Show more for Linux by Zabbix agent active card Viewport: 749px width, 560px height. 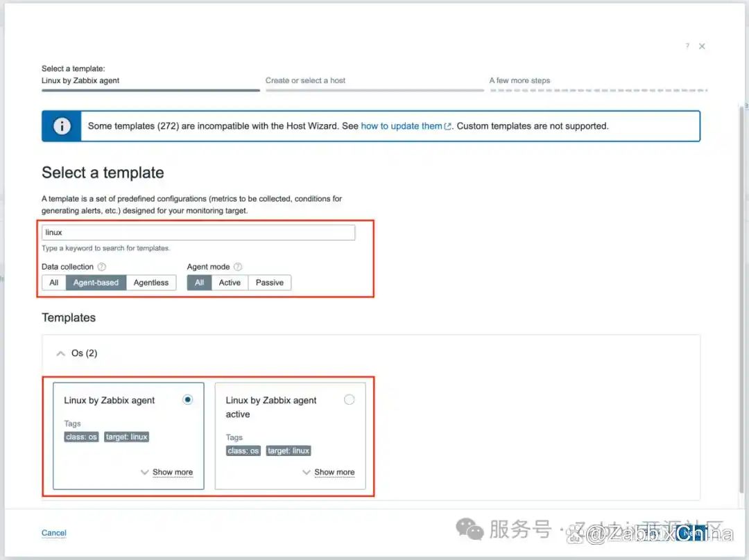[x=329, y=472]
